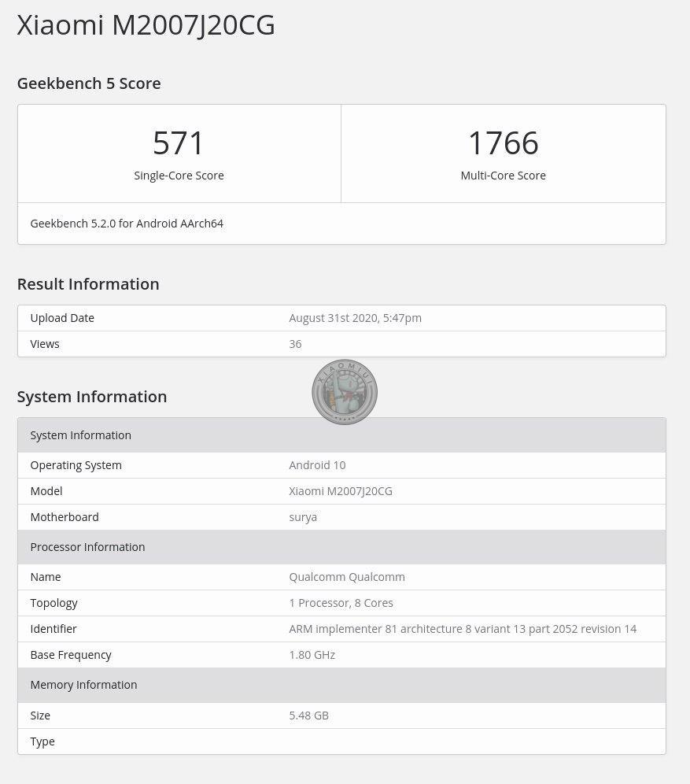The height and width of the screenshot is (784, 690).
Task: Click the 'Geekbench 5 Score' heading
Action: [x=89, y=83]
